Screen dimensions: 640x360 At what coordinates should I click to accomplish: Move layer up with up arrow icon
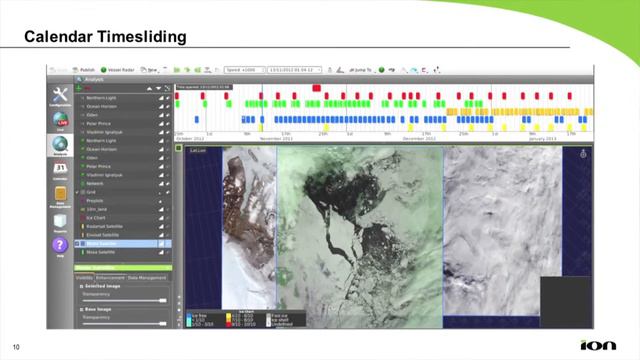(149, 88)
